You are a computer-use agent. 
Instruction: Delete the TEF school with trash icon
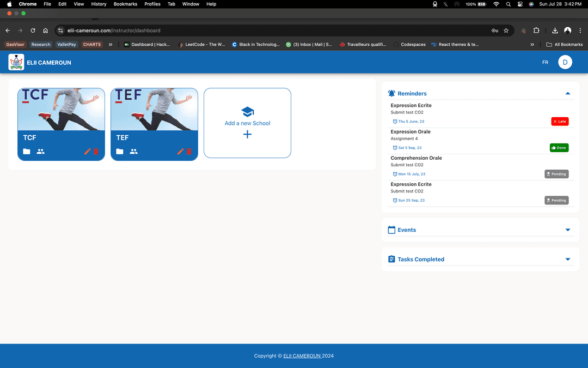[189, 152]
